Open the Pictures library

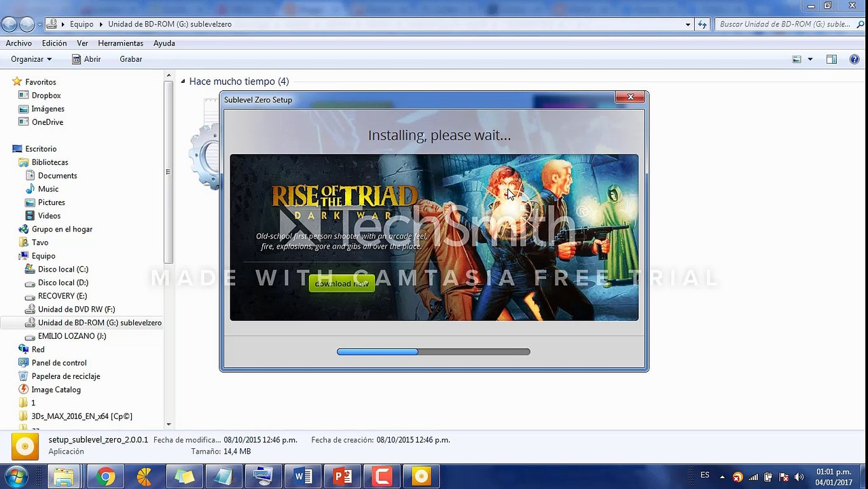[52, 202]
